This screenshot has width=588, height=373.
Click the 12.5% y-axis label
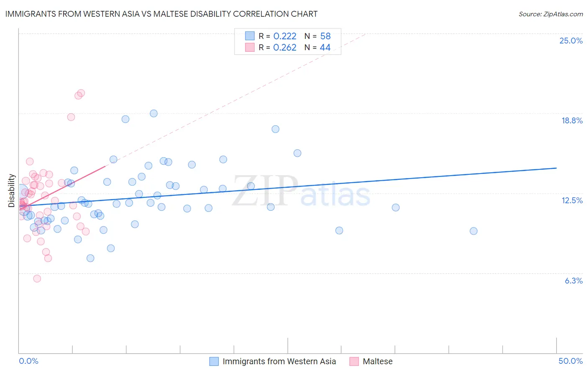tap(572, 200)
